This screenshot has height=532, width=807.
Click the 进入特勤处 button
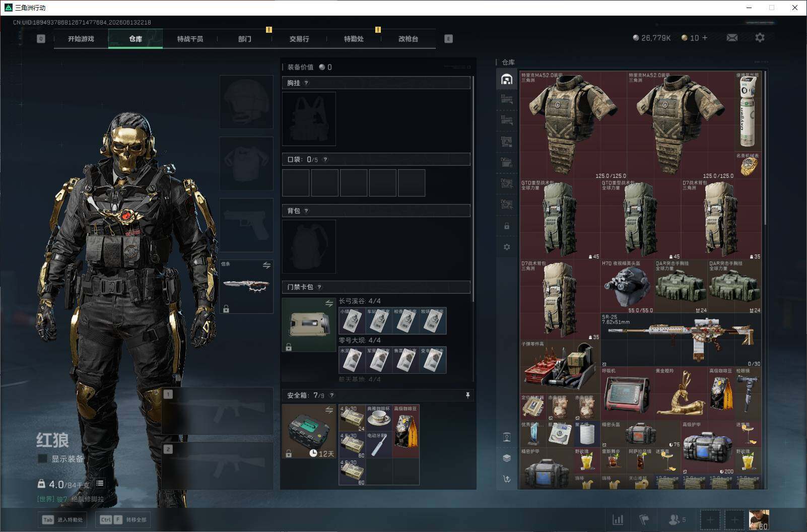pyautogui.click(x=63, y=519)
